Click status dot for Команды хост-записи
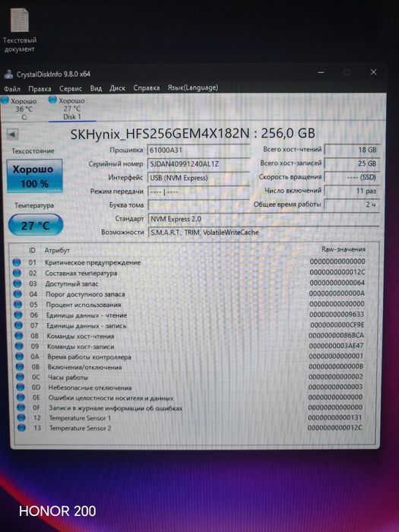 (19, 346)
